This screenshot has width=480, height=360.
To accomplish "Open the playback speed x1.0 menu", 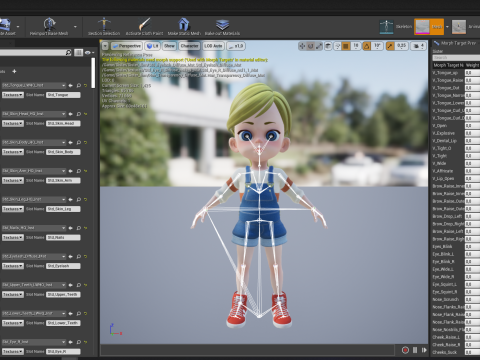I will coord(236,46).
